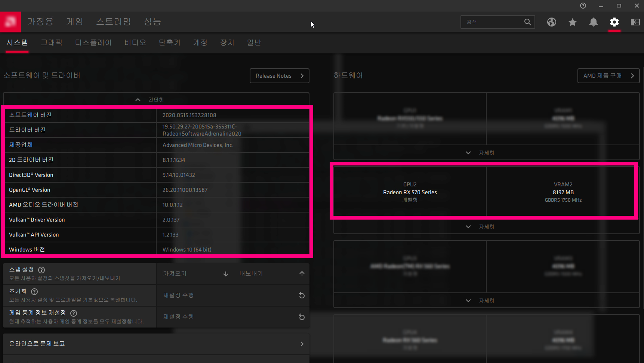This screenshot has width=644, height=363.
Task: Click the 2D driver version 8.1.1.1634
Action: tap(174, 160)
